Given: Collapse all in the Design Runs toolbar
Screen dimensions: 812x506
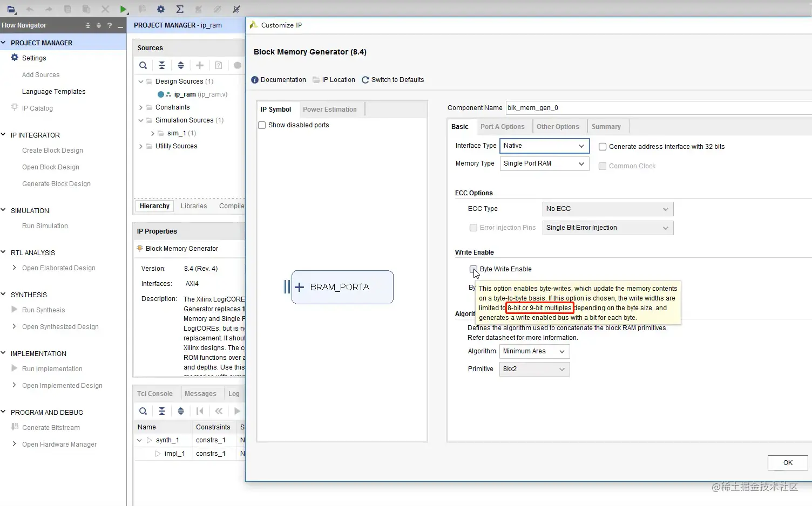Looking at the screenshot, I should tap(162, 411).
